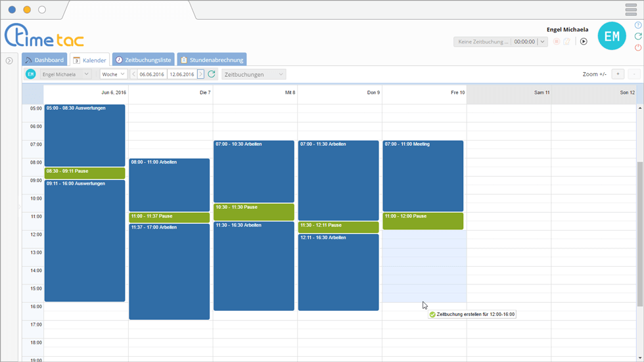Click the timetac logo
The width and height of the screenshot is (644, 362).
coord(45,36)
